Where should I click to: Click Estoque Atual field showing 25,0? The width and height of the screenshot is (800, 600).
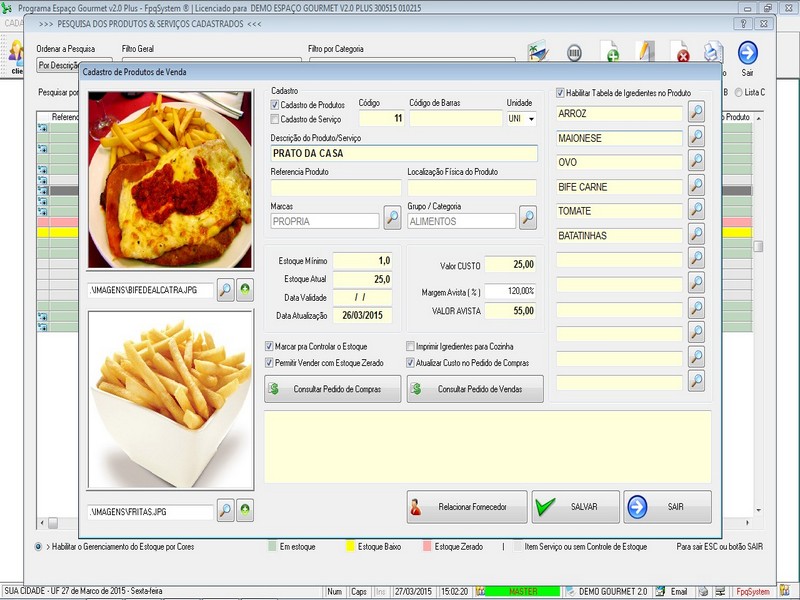(x=362, y=279)
